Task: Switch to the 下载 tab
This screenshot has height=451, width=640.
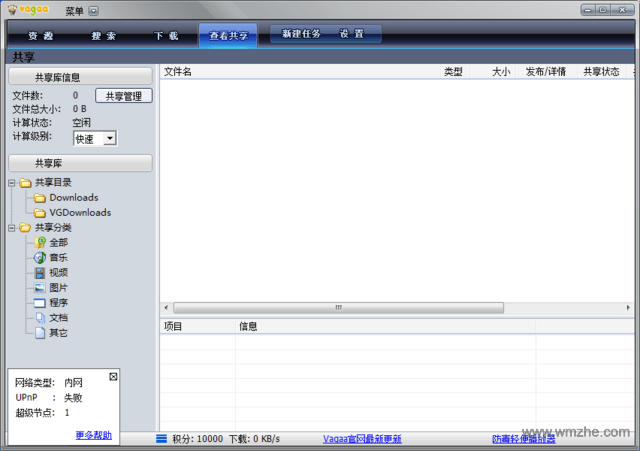Action: (x=166, y=35)
